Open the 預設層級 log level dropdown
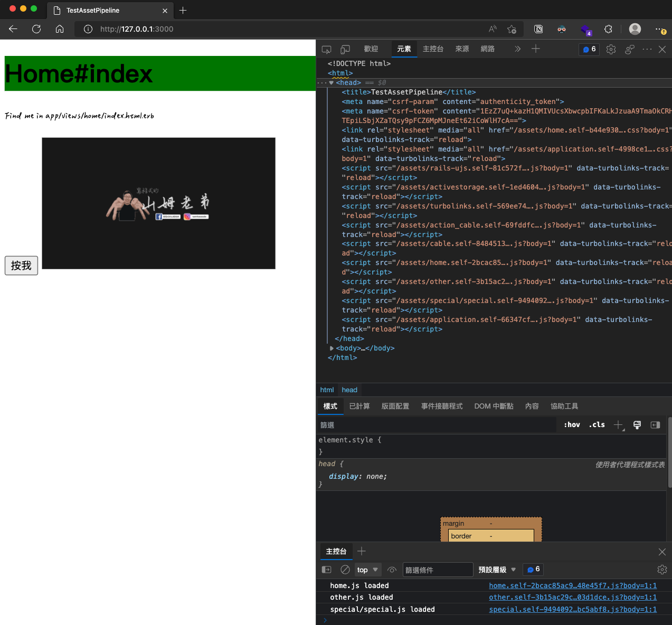This screenshot has width=672, height=625. (x=497, y=570)
